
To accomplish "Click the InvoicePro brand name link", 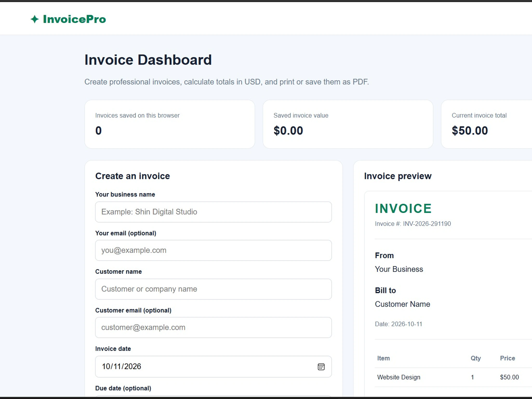I will pyautogui.click(x=74, y=19).
